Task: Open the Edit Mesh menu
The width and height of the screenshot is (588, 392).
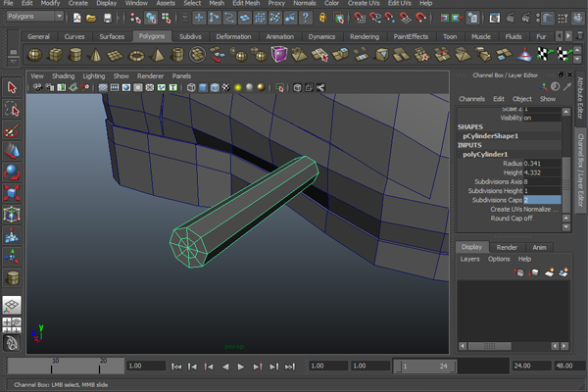Action: tap(246, 3)
